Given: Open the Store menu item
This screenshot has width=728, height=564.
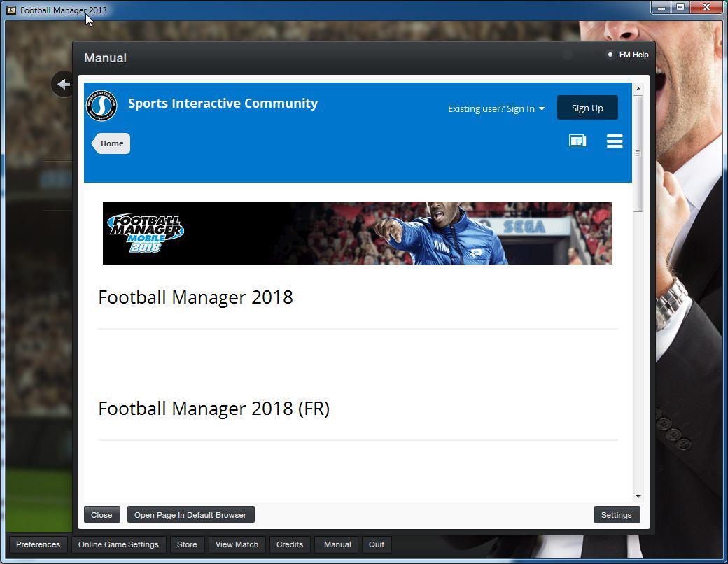Looking at the screenshot, I should pyautogui.click(x=187, y=544).
